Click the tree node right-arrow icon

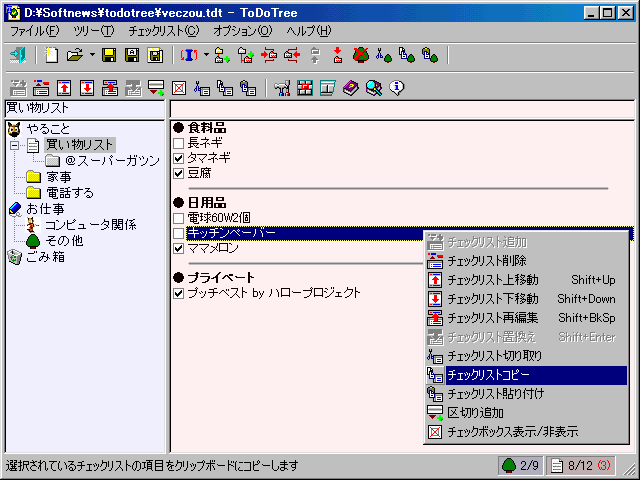pyautogui.click(x=269, y=55)
